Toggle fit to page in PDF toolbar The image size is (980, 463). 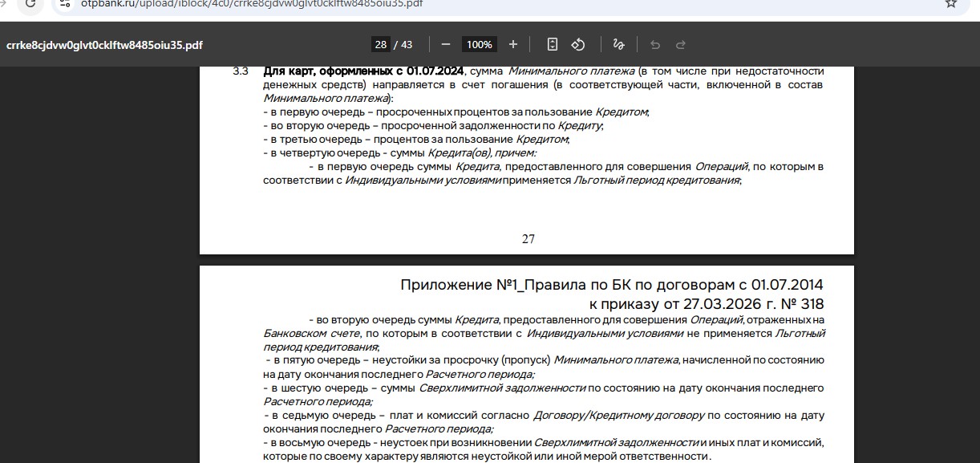[553, 45]
